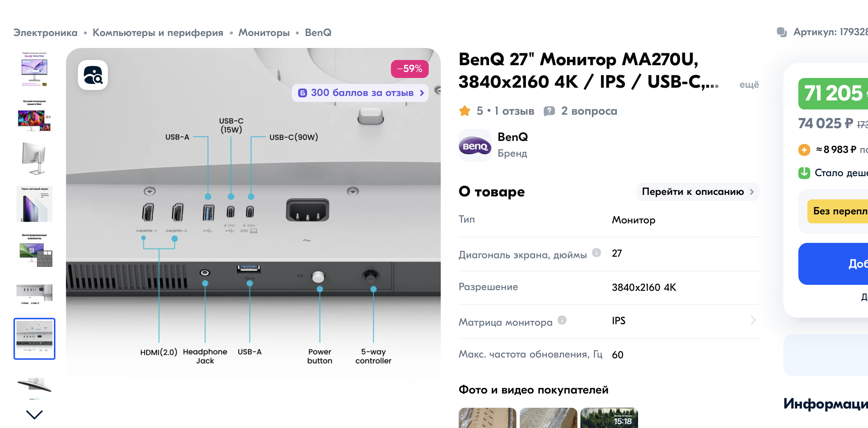868x428 pixels.
Task: Copy the article number via copy icon
Action: click(x=782, y=32)
